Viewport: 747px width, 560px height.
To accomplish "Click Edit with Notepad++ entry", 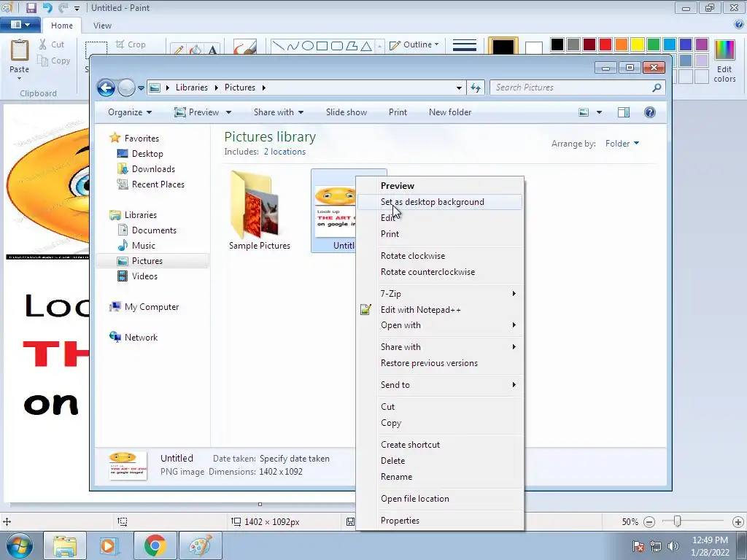I will click(439, 309).
